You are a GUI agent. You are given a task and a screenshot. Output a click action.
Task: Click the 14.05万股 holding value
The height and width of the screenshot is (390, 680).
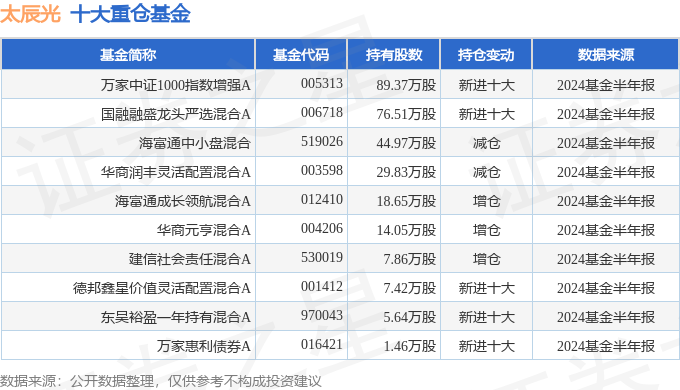[x=406, y=230]
